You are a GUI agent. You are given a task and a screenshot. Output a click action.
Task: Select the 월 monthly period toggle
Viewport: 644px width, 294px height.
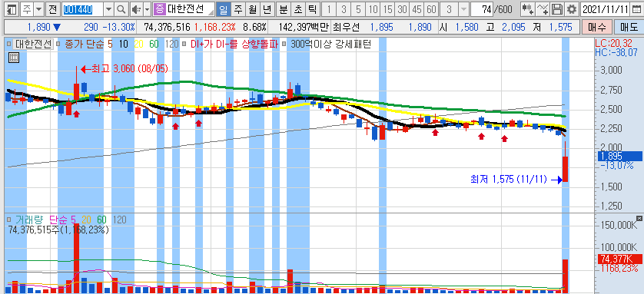[252, 9]
